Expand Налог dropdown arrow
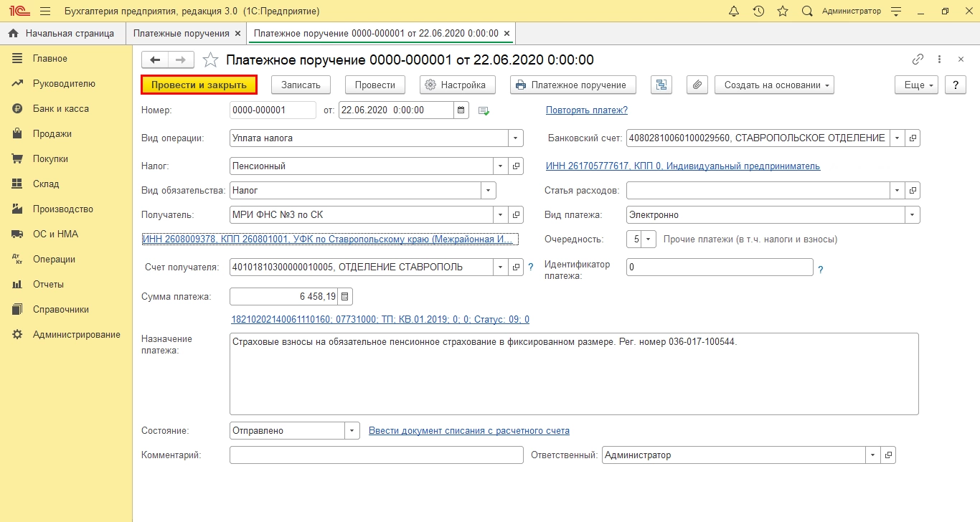Viewport: 980px width, 522px height. pos(501,166)
